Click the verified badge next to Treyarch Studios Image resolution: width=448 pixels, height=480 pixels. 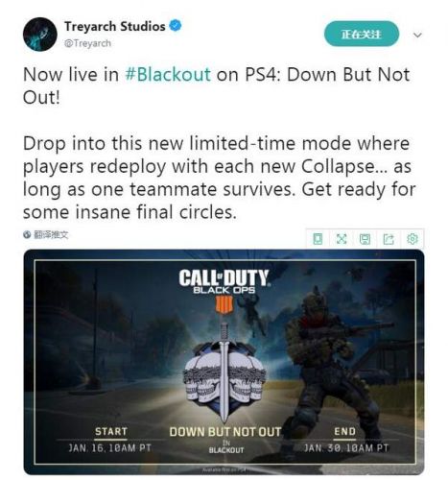(x=176, y=26)
